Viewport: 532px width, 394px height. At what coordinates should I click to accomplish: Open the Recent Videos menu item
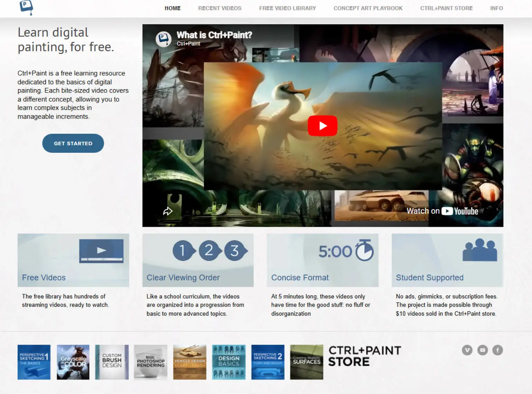coord(220,8)
